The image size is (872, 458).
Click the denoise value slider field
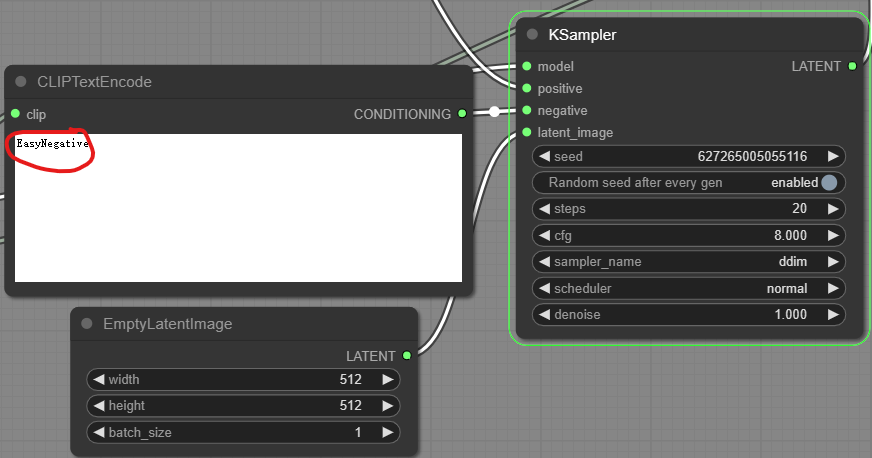[690, 314]
